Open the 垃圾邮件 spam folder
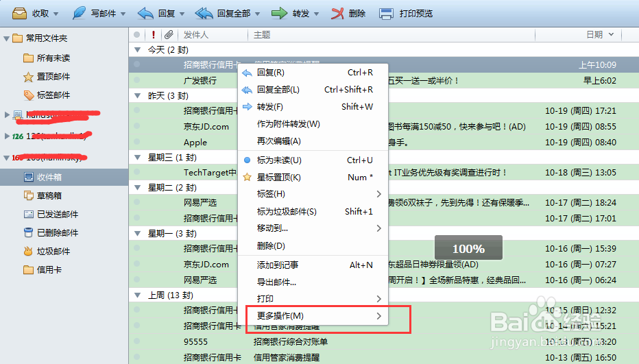 pyautogui.click(x=47, y=251)
